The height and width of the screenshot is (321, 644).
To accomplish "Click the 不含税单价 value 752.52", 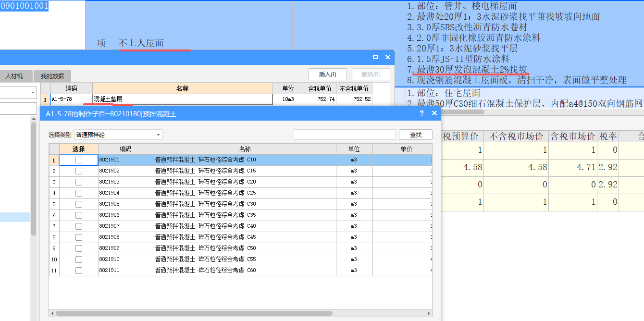I will coord(355,99).
